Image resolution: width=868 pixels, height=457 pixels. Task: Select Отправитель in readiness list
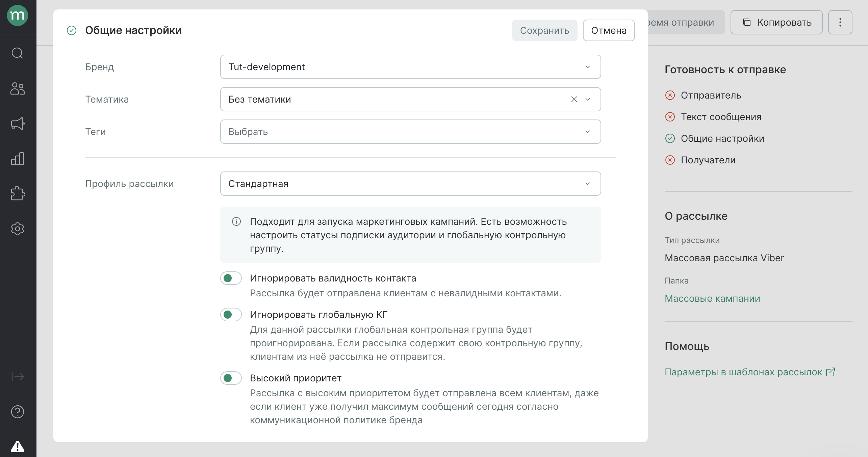pos(711,95)
